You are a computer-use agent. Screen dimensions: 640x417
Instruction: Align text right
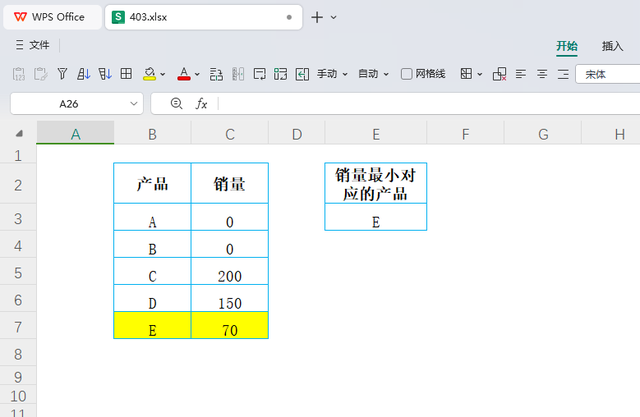click(563, 74)
